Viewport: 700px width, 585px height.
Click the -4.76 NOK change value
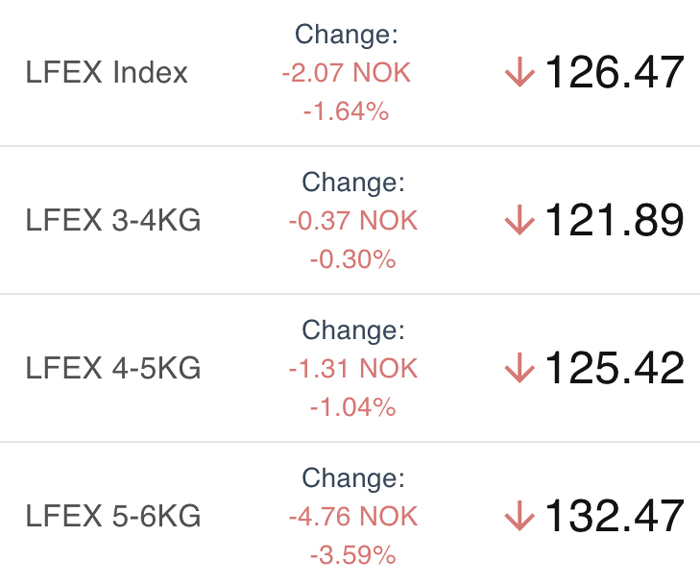[353, 516]
